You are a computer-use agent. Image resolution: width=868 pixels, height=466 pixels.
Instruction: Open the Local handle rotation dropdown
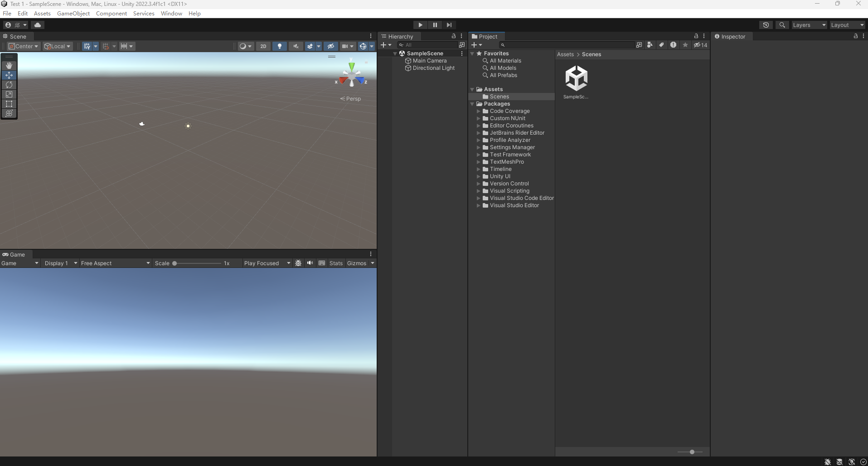[58, 46]
